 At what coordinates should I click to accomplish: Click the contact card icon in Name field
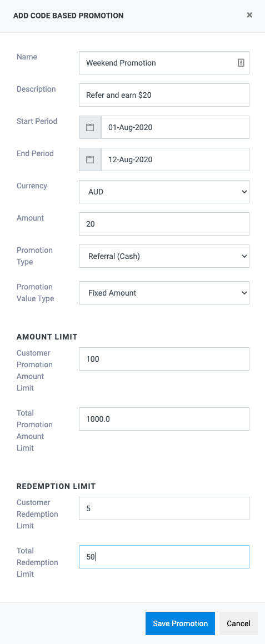click(241, 63)
